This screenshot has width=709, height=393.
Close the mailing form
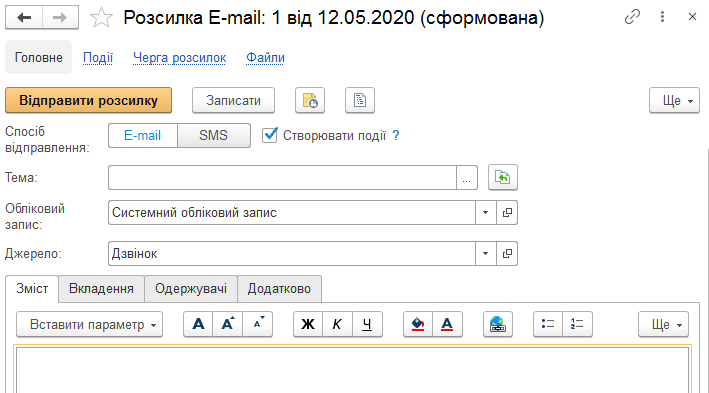pyautogui.click(x=692, y=17)
